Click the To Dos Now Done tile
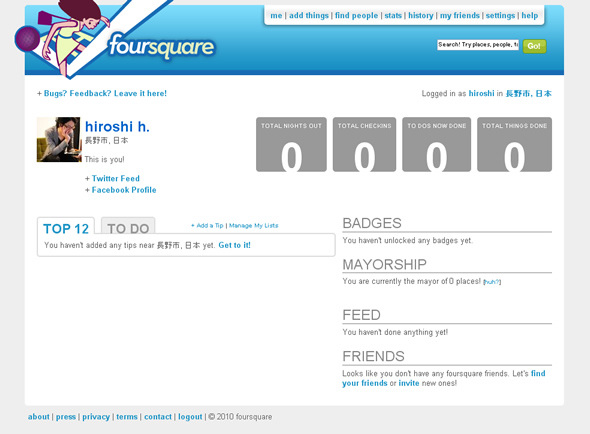The image size is (590, 434). (436, 145)
